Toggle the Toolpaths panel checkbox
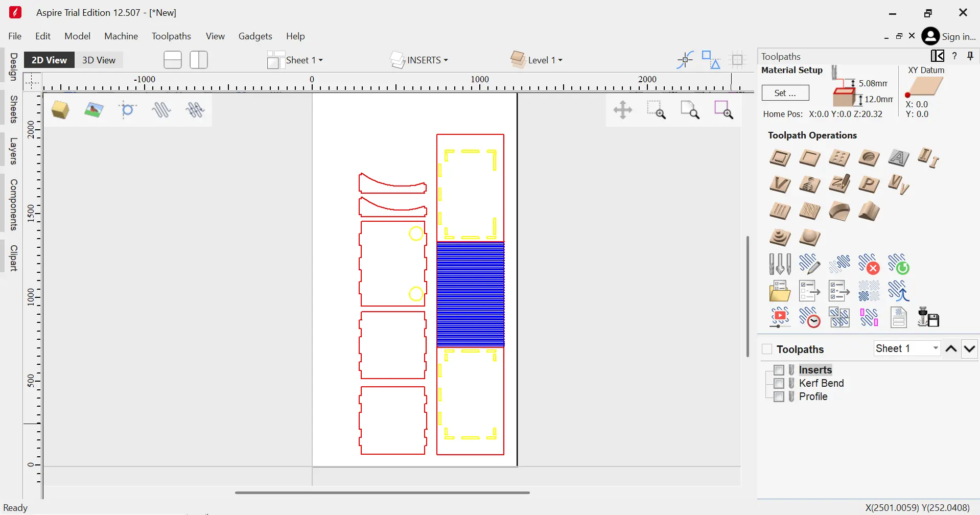This screenshot has height=515, width=980. 767,349
